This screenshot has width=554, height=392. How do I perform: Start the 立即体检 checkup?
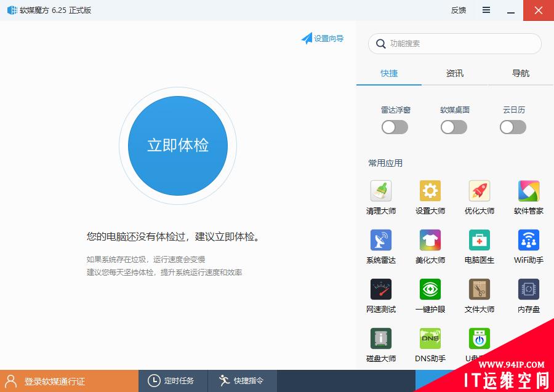point(178,145)
